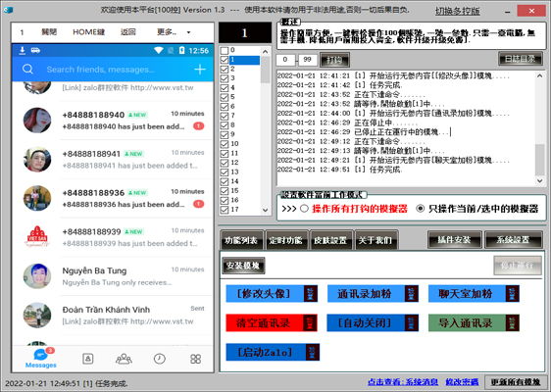551x392 pixels.
Task: Click the app icon in the title bar
Action: (8, 10)
